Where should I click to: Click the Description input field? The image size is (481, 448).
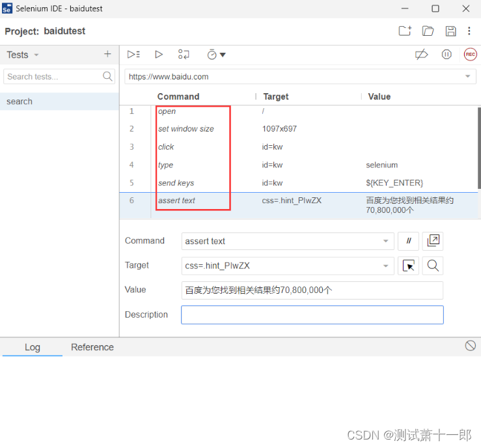click(312, 315)
